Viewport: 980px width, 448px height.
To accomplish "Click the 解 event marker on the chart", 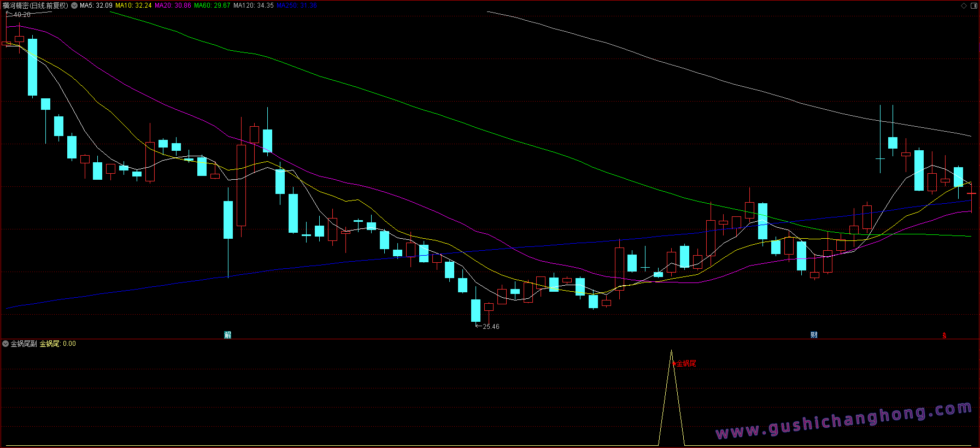I will (x=228, y=335).
